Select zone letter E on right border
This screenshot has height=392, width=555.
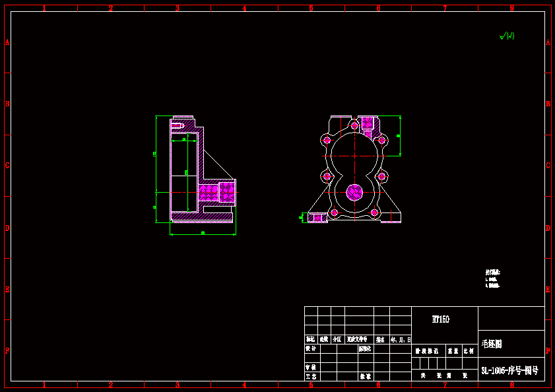[548, 289]
